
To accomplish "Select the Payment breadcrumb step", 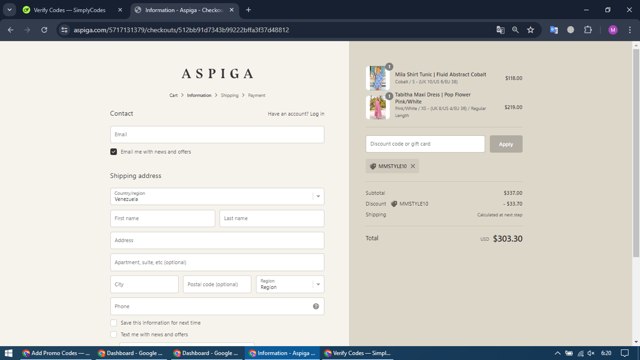I will pyautogui.click(x=256, y=95).
